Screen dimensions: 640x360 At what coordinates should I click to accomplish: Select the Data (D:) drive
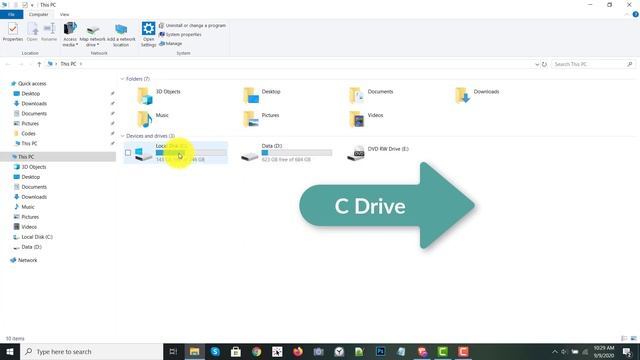tap(286, 153)
